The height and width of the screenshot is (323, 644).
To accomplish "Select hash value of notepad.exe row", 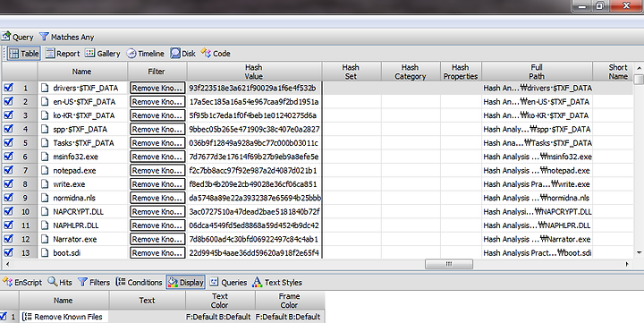I will (x=253, y=170).
